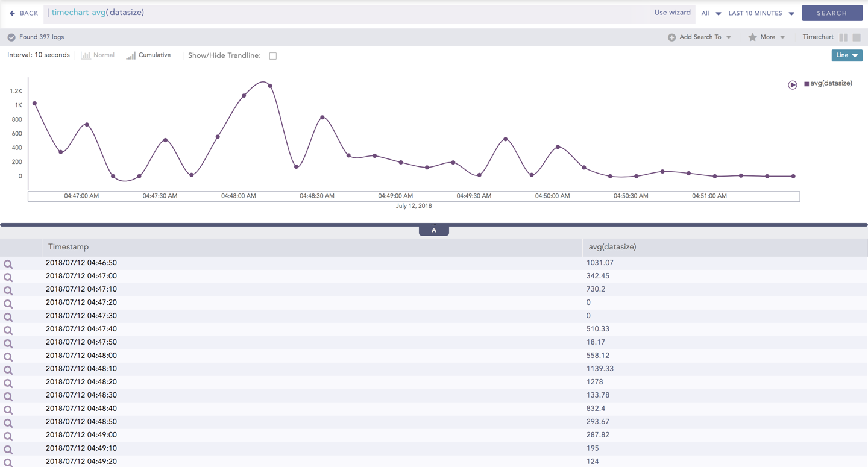Screen dimensions: 868x467
Task: Open the Add Search To menu
Action: tap(700, 37)
